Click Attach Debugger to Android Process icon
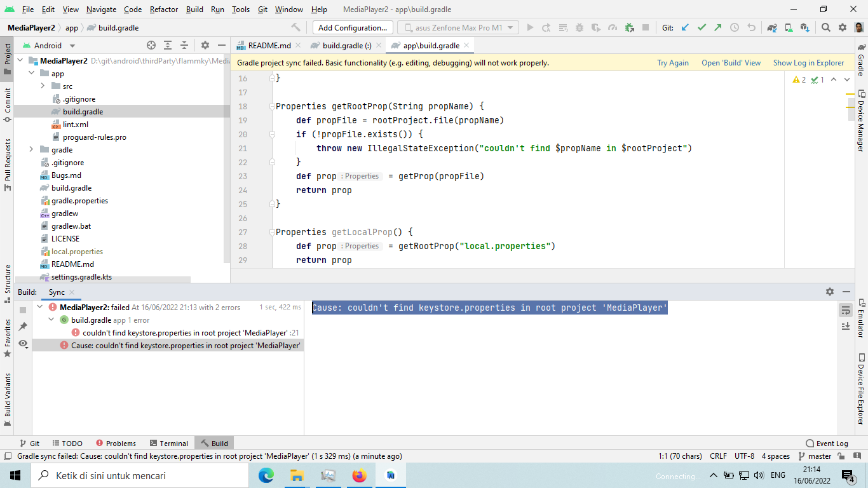 [x=629, y=27]
